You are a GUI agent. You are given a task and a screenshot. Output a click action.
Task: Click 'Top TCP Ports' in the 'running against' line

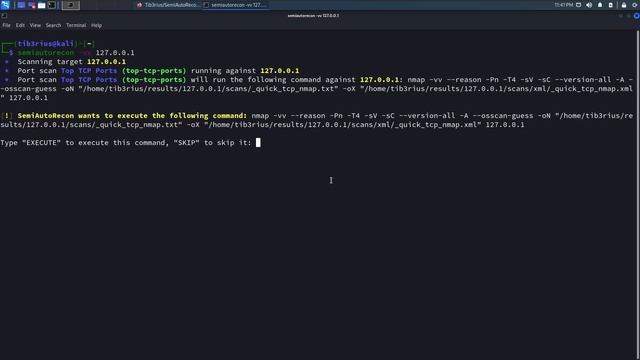point(89,71)
